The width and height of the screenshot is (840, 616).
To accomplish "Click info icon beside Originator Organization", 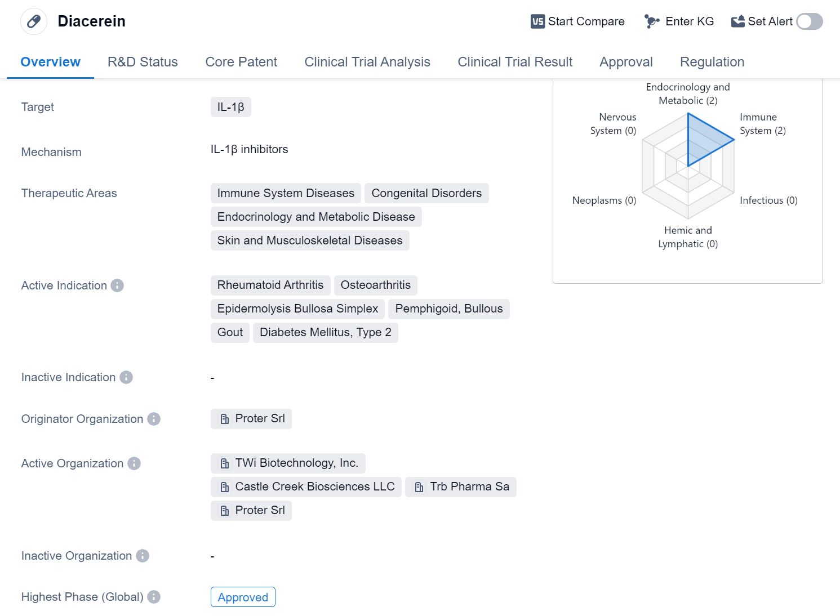I will (154, 419).
